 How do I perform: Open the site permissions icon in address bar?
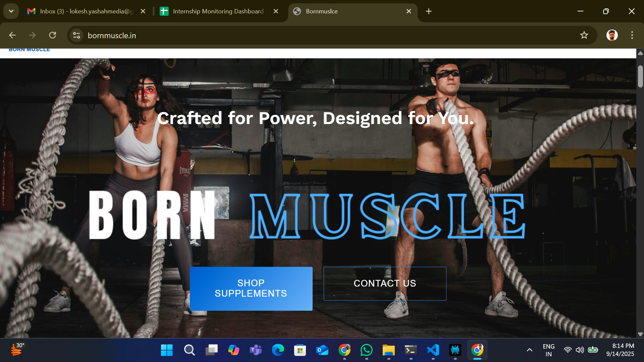click(76, 35)
